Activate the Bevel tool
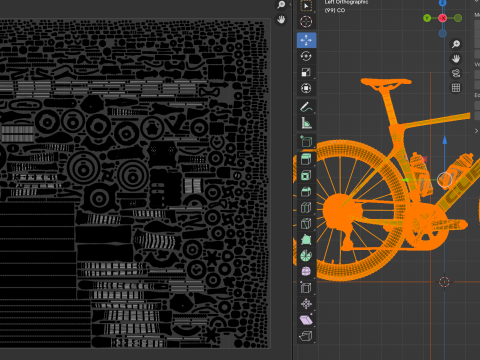This screenshot has width=480, height=360. 306,192
